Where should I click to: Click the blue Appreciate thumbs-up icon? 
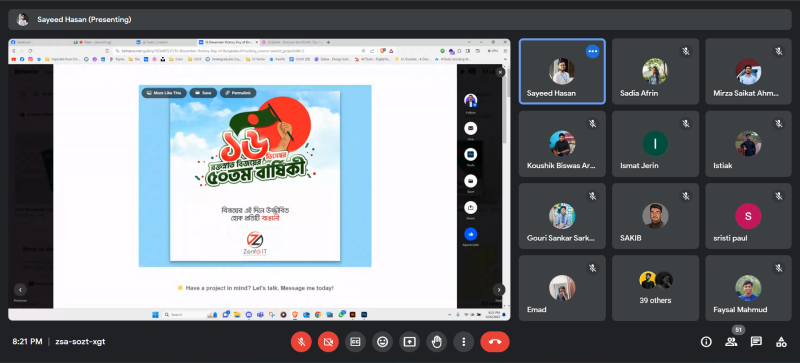(470, 234)
